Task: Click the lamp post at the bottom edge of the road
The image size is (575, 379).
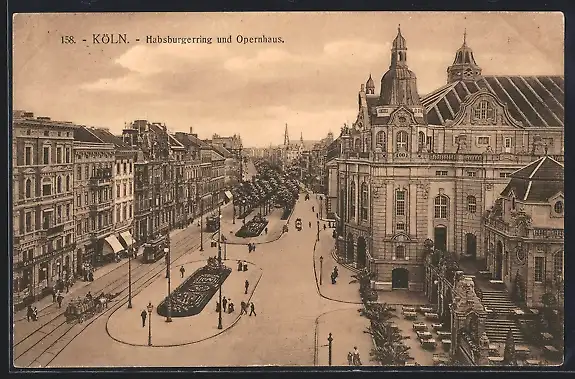Action: click(330, 349)
